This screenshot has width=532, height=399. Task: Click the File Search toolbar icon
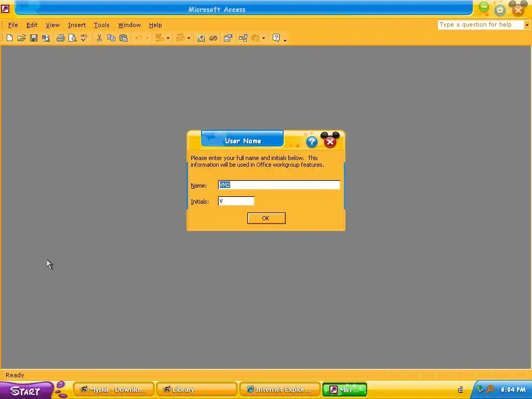coord(46,38)
